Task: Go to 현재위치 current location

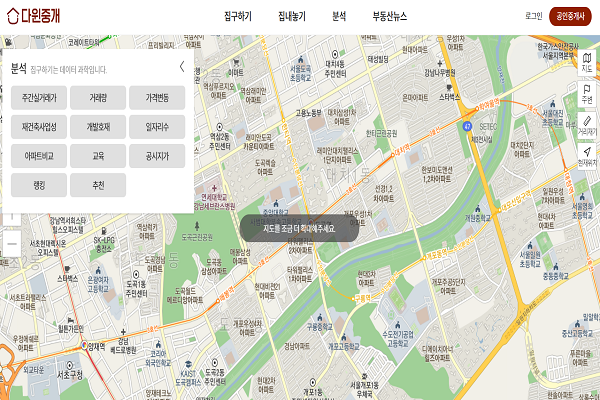Action: [x=587, y=157]
